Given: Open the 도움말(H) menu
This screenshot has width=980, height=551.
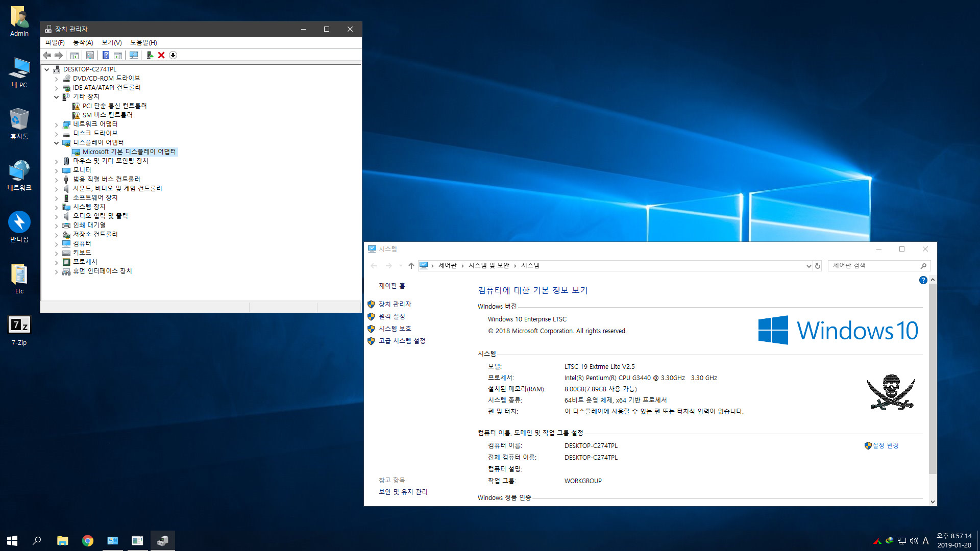Looking at the screenshot, I should point(143,42).
